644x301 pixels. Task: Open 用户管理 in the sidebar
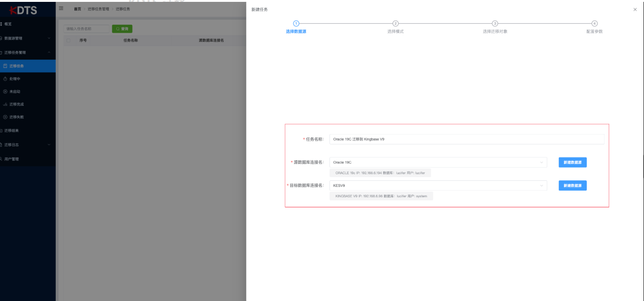tap(27, 159)
